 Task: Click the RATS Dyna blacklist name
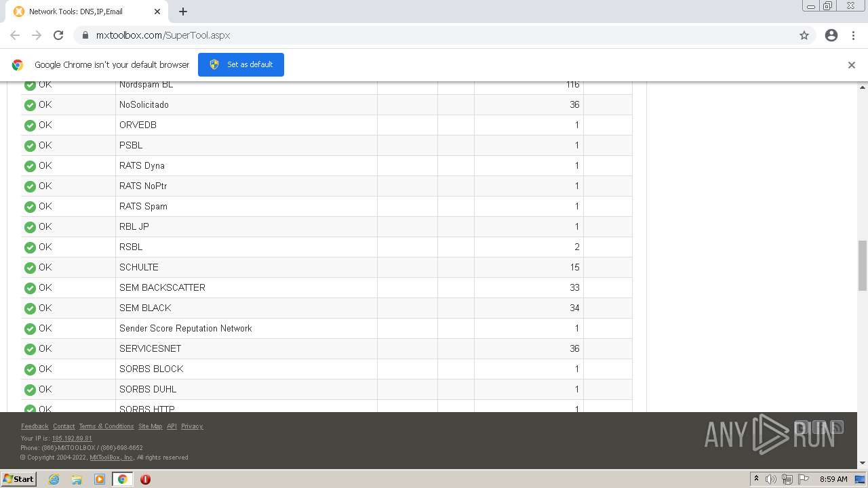tap(142, 166)
